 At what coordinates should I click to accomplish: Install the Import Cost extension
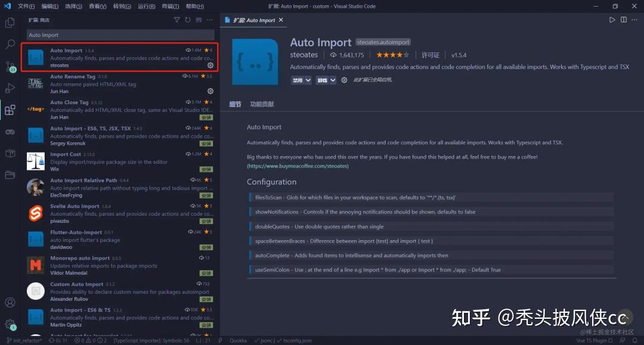206,169
